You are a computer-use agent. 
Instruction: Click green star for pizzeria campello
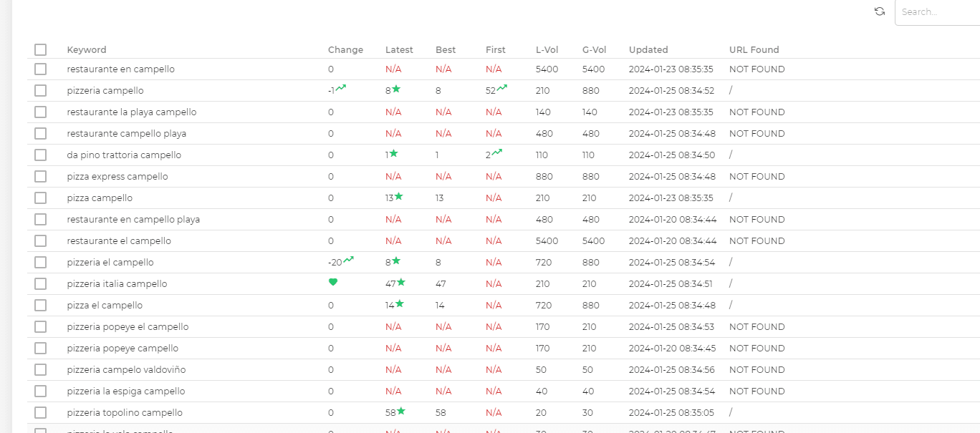click(396, 89)
